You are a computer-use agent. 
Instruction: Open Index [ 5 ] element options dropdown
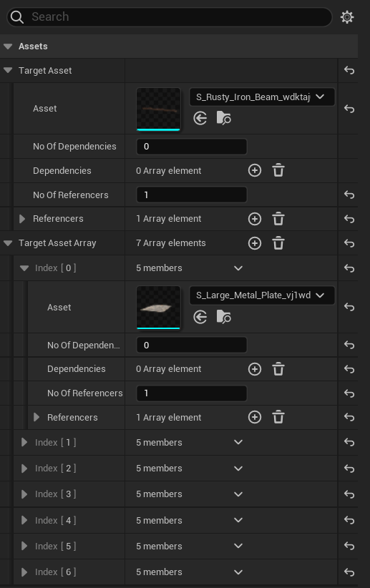(x=238, y=546)
